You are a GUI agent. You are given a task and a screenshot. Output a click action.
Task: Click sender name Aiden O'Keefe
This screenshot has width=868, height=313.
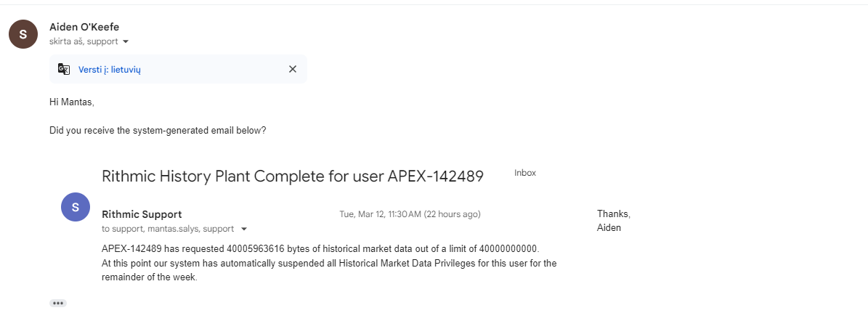84,28
